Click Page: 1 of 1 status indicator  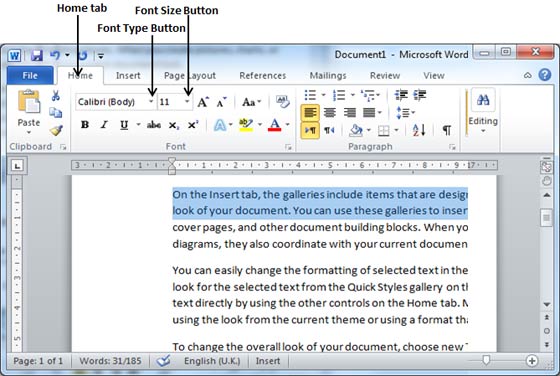click(38, 361)
